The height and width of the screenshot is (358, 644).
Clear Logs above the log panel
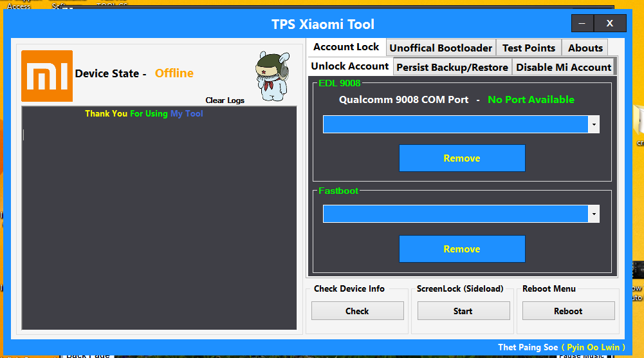tap(225, 100)
